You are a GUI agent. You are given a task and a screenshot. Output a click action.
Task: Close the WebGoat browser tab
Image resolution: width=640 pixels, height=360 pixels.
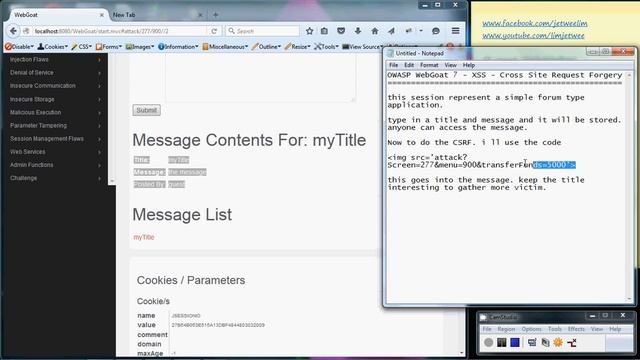(x=102, y=15)
